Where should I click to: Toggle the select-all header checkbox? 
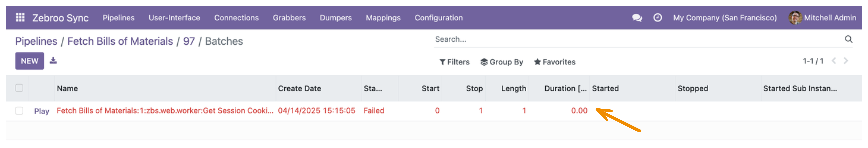pos(19,88)
